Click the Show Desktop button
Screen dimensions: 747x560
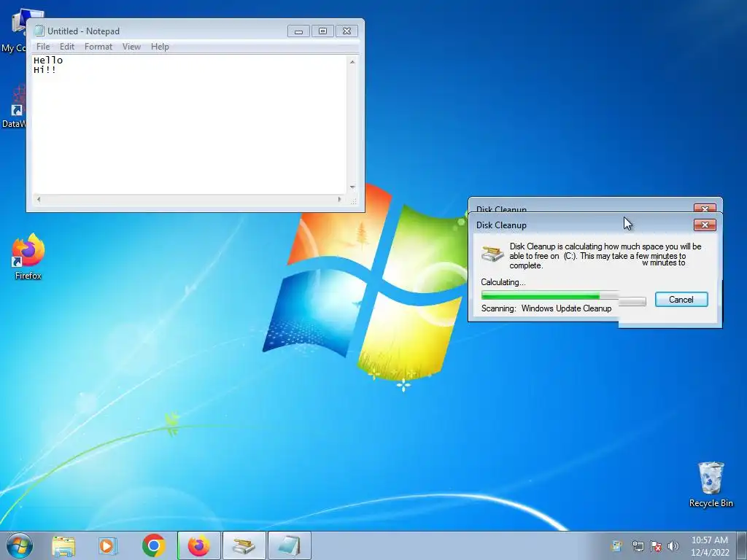point(742,546)
